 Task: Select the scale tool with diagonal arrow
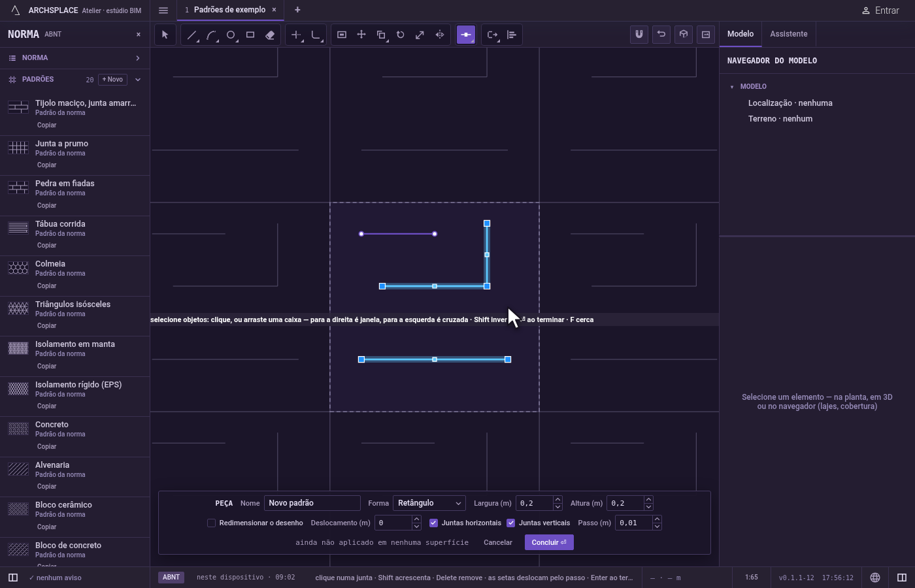(420, 35)
